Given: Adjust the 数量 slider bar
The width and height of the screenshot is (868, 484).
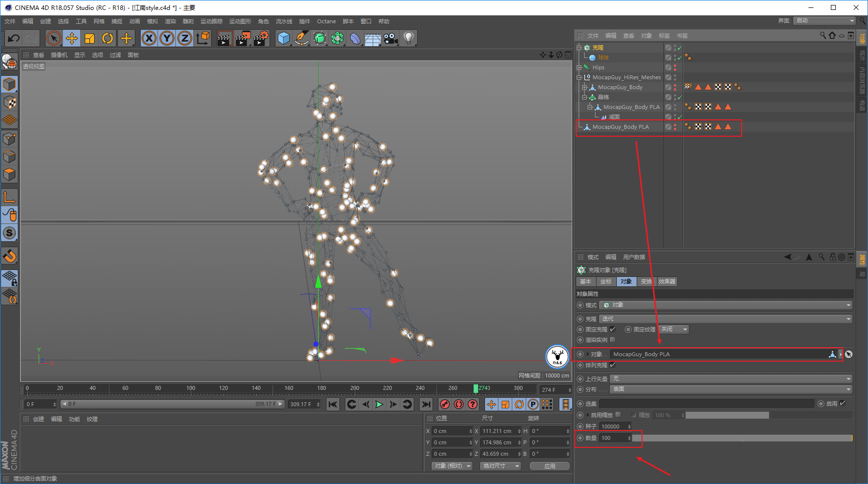Looking at the screenshot, I should [x=742, y=438].
